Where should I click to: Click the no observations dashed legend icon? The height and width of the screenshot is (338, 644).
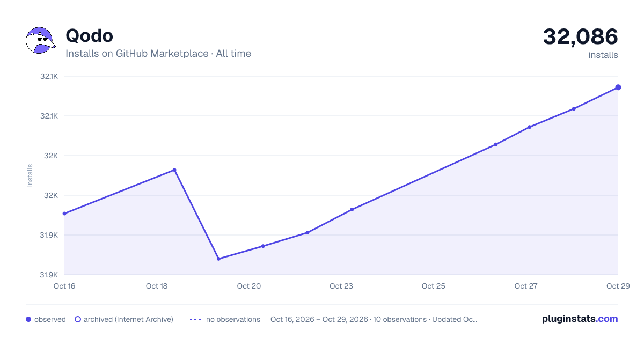pos(195,319)
